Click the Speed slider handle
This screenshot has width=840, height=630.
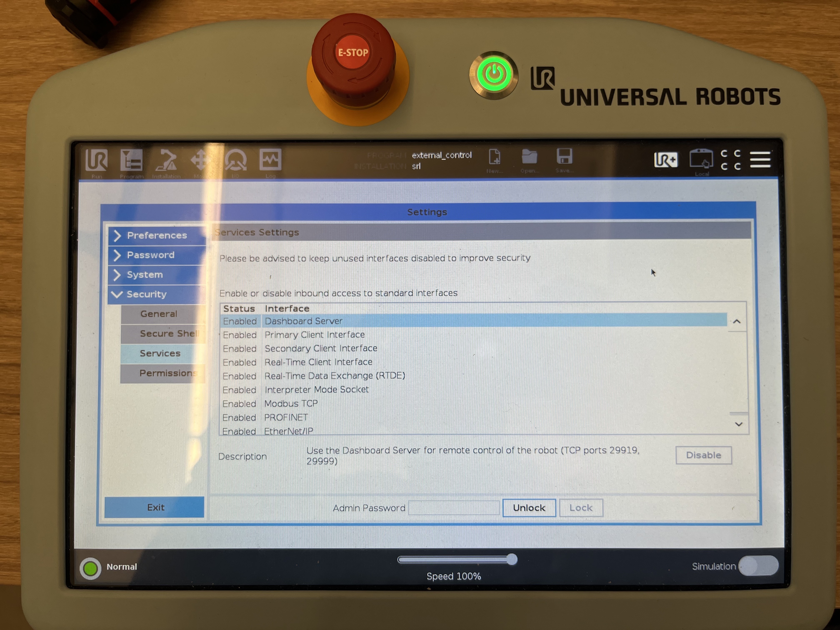[x=512, y=559]
